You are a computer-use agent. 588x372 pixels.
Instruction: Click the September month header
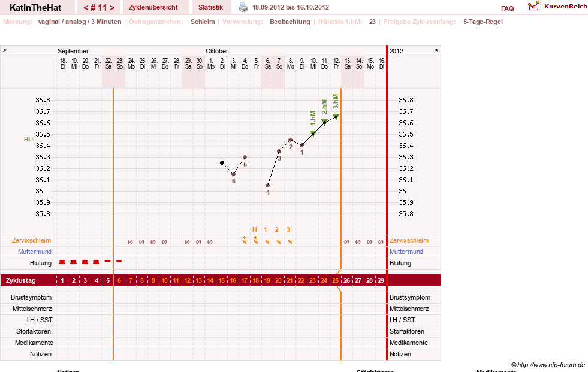click(73, 51)
